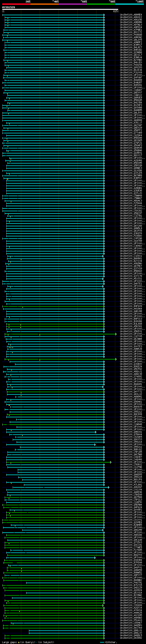Click the UniRef100_Q5CPU2 label
146x644 pixels.
pyautogui.click(x=131, y=369)
